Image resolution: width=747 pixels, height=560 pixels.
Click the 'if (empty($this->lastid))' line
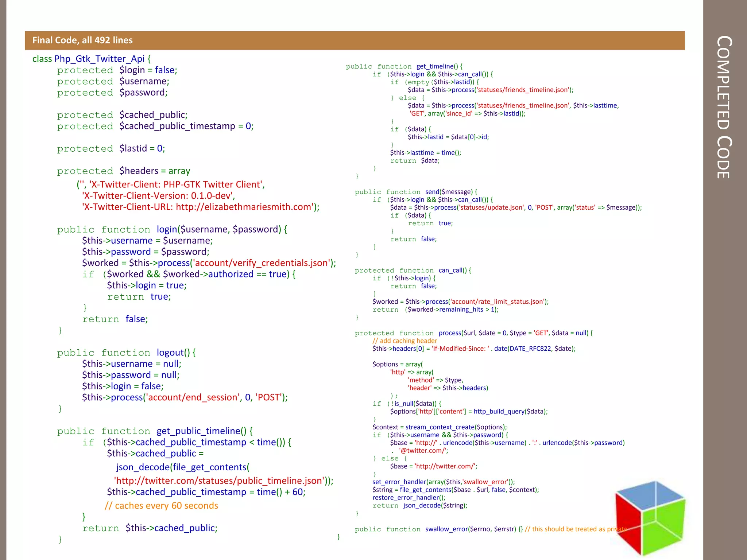point(434,82)
